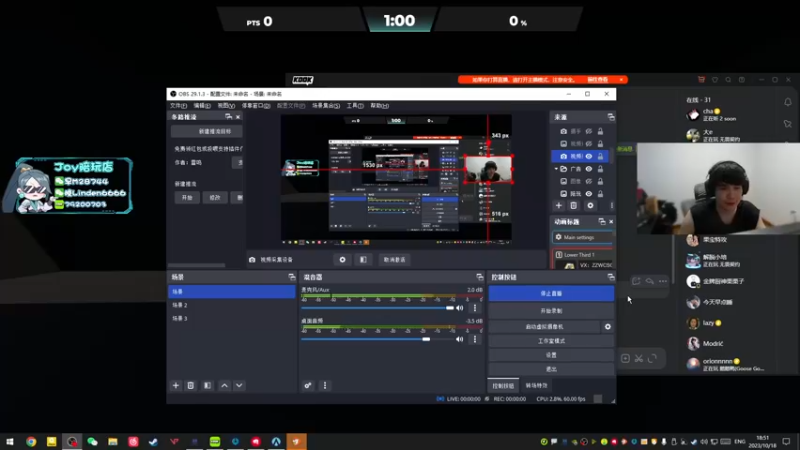Open the source properties gear in Sources footer
Image resolution: width=800 pixels, height=450 pixels.
point(590,206)
